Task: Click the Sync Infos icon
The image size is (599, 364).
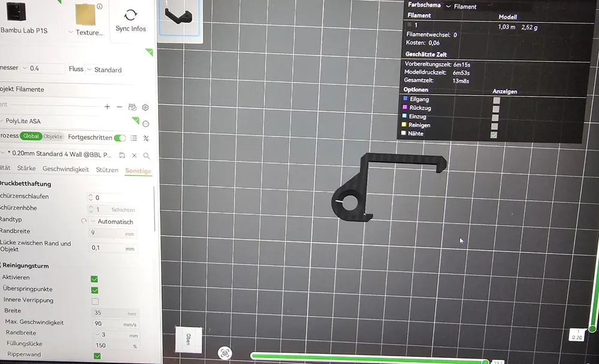Action: pos(131,15)
